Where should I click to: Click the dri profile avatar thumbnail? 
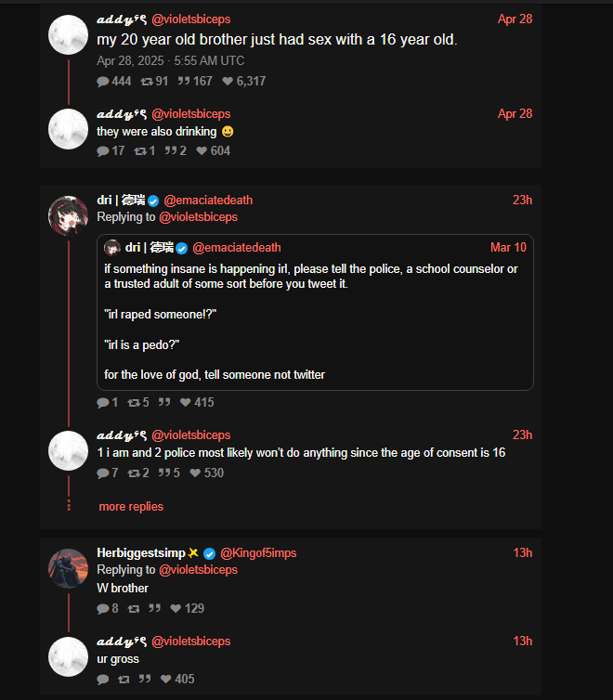point(68,216)
